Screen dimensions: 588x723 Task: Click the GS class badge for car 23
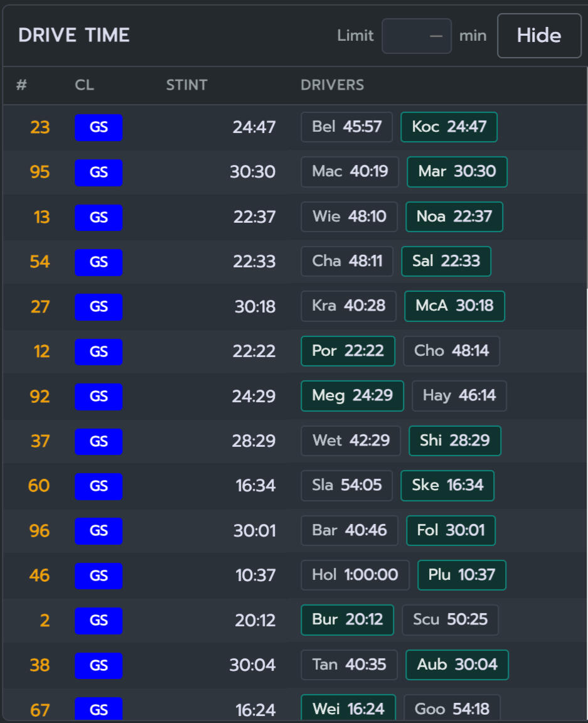(x=99, y=127)
